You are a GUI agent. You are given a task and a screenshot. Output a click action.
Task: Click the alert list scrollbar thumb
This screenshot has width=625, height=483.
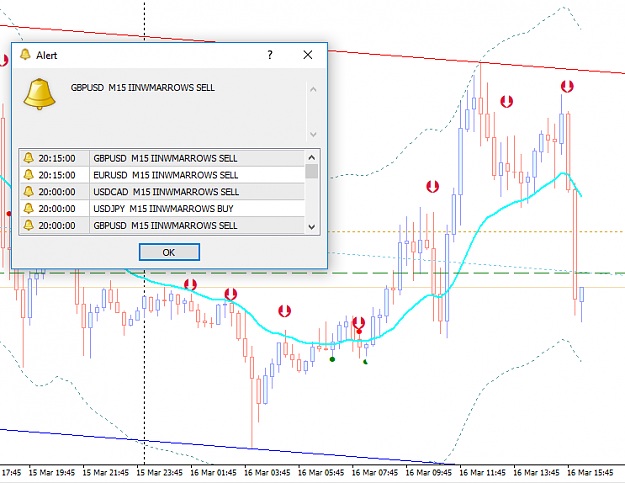[x=312, y=171]
